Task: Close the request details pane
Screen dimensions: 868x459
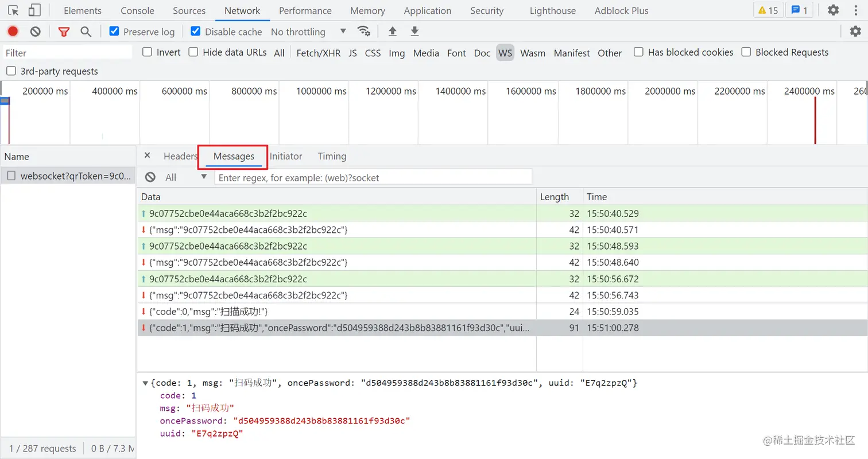Action: click(x=147, y=155)
